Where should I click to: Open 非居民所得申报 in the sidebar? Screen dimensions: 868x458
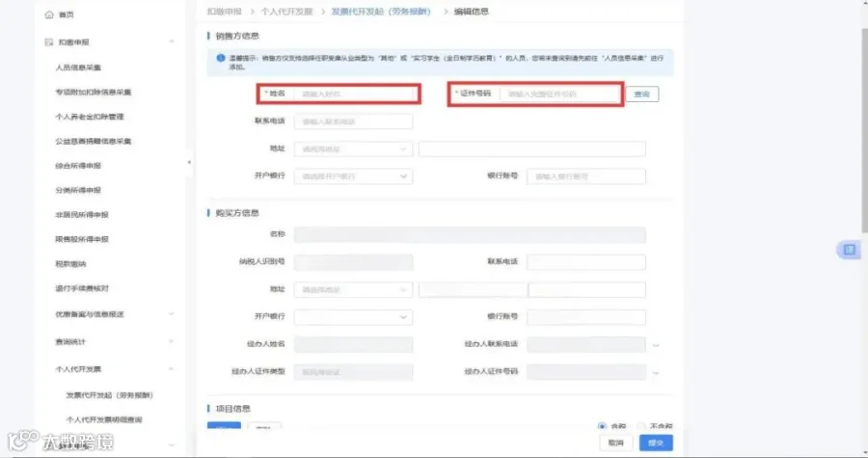82,215
